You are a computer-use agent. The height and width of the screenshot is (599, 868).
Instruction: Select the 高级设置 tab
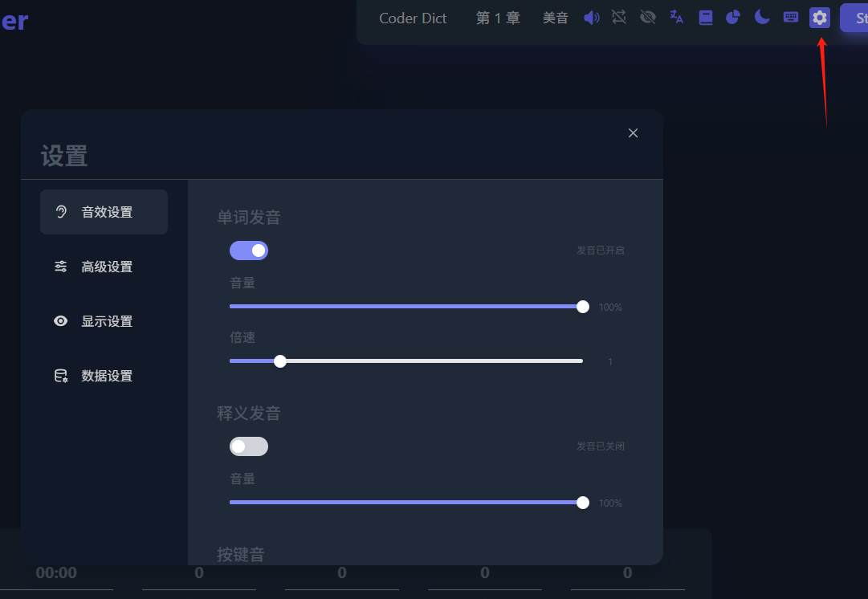coord(104,267)
